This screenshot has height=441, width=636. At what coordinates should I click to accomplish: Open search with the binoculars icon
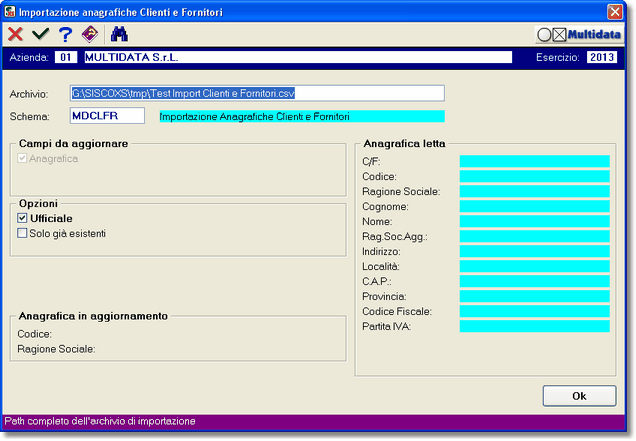119,34
